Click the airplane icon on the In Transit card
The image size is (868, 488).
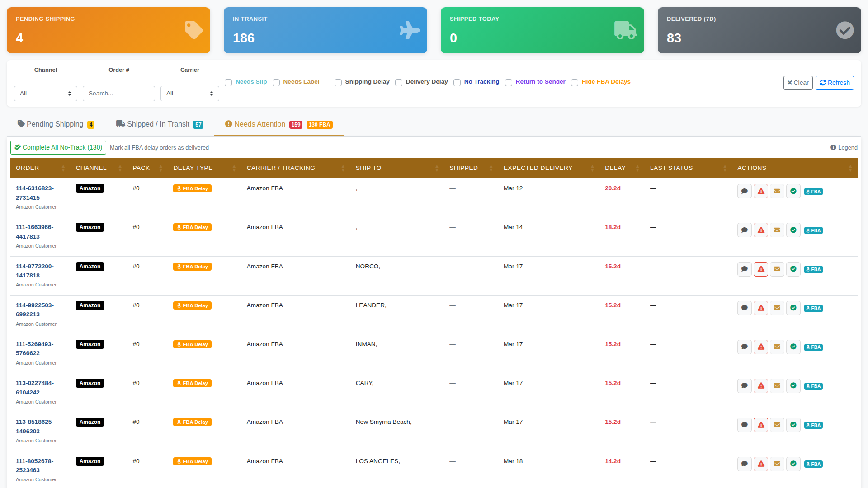click(409, 30)
